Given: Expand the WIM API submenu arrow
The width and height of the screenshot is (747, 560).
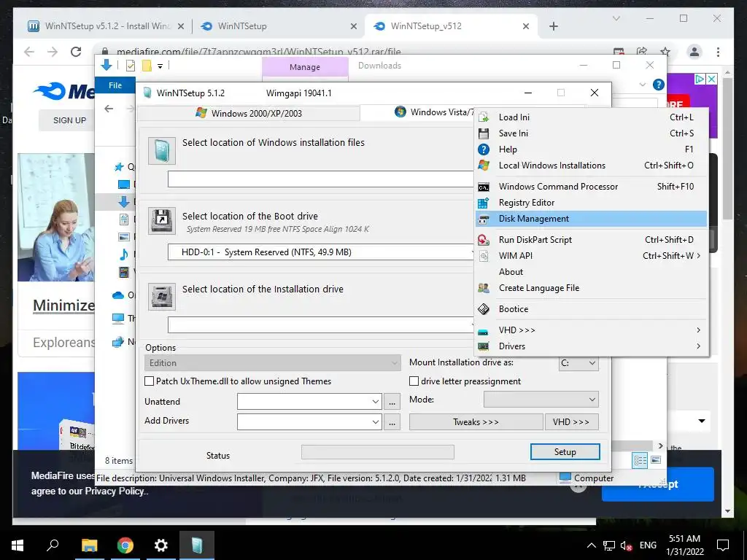Looking at the screenshot, I should (x=698, y=256).
